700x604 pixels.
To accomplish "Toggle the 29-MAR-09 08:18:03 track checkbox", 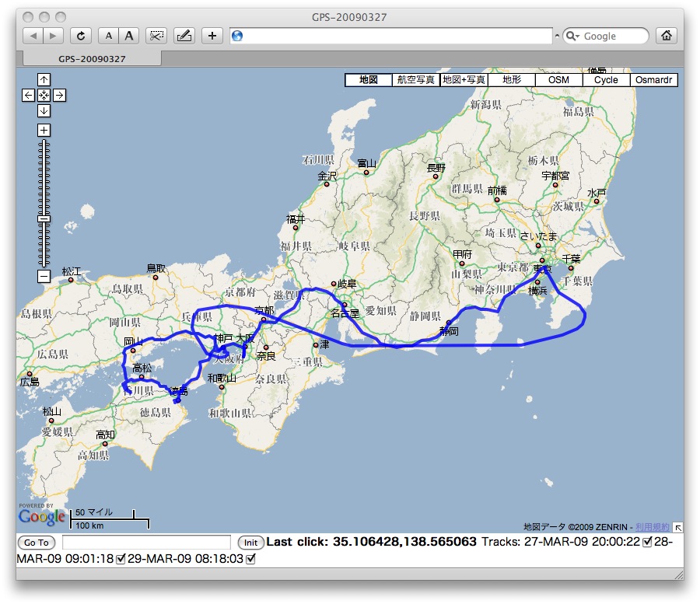I will click(250, 559).
